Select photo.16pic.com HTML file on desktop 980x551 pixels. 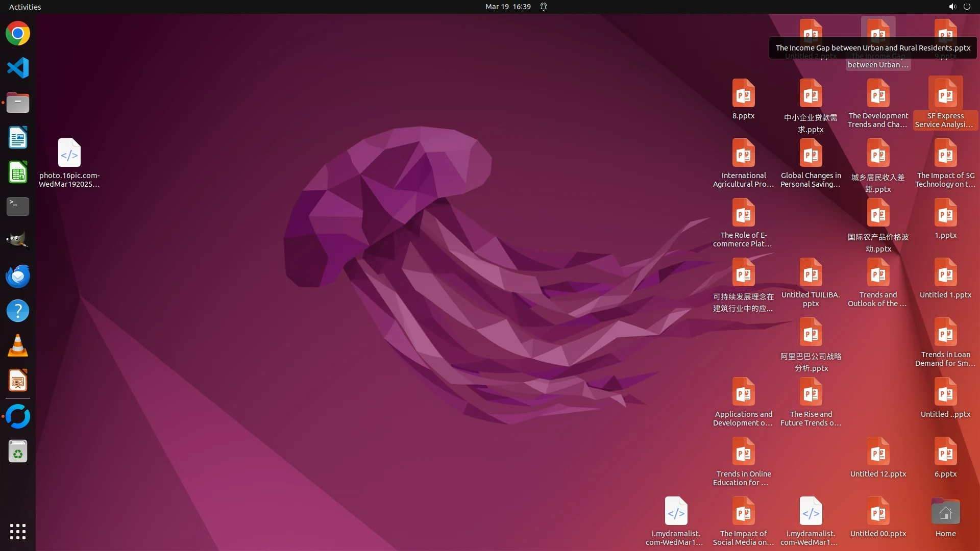tap(69, 153)
